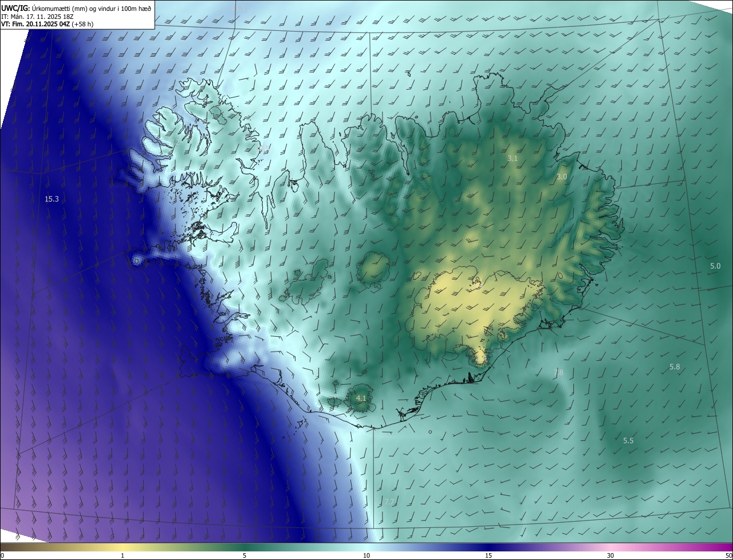The image size is (733, 560).
Task: Click the color scale label 50
Action: 728,555
